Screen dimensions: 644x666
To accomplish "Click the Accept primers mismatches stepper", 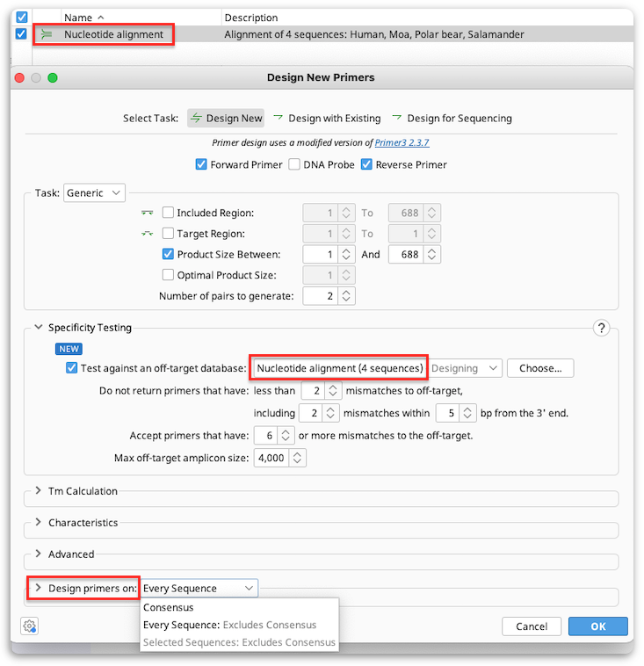I will click(286, 436).
